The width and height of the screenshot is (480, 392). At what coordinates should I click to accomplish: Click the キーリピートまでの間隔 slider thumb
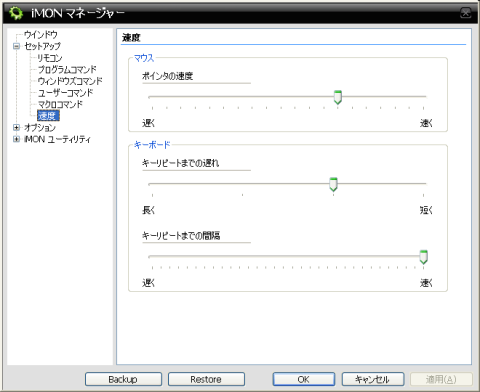tap(423, 257)
